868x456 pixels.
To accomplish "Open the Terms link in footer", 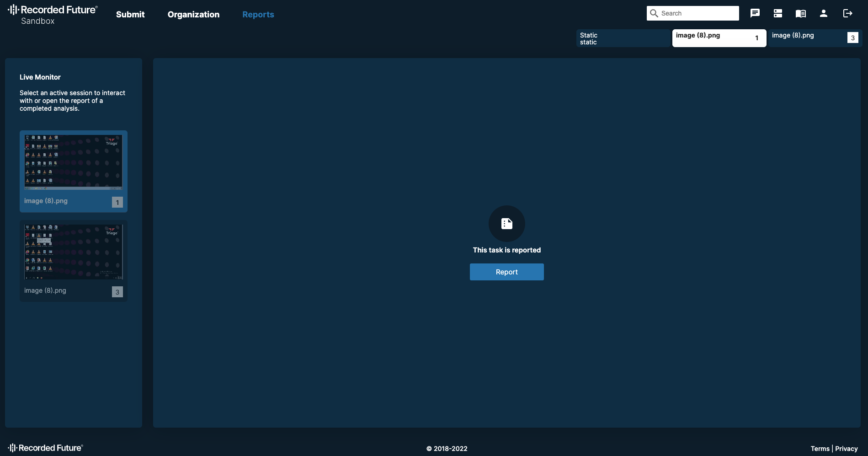I will [820, 449].
